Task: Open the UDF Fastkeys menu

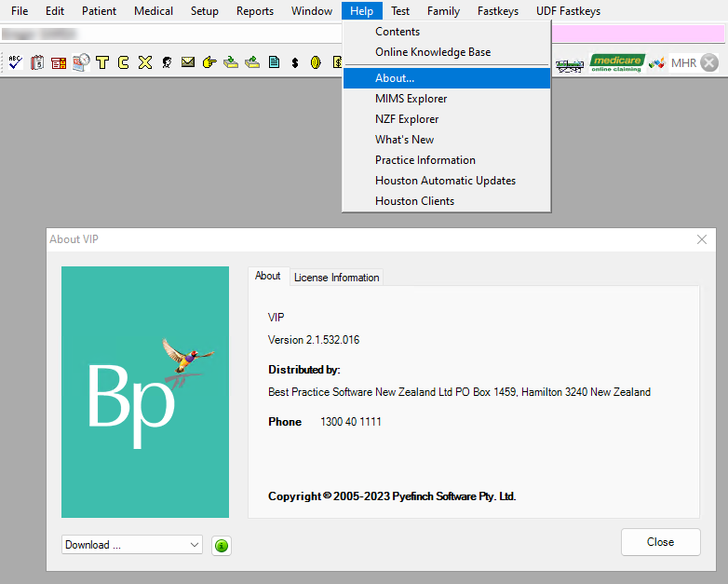Action: pyautogui.click(x=568, y=10)
